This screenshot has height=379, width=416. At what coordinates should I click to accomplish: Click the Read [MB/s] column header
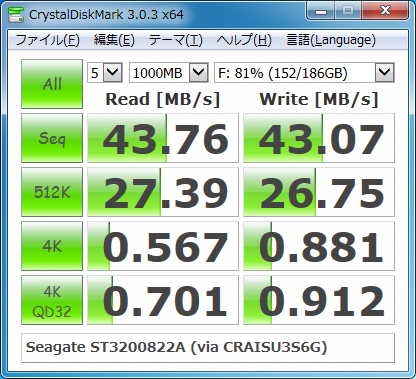[x=163, y=99]
